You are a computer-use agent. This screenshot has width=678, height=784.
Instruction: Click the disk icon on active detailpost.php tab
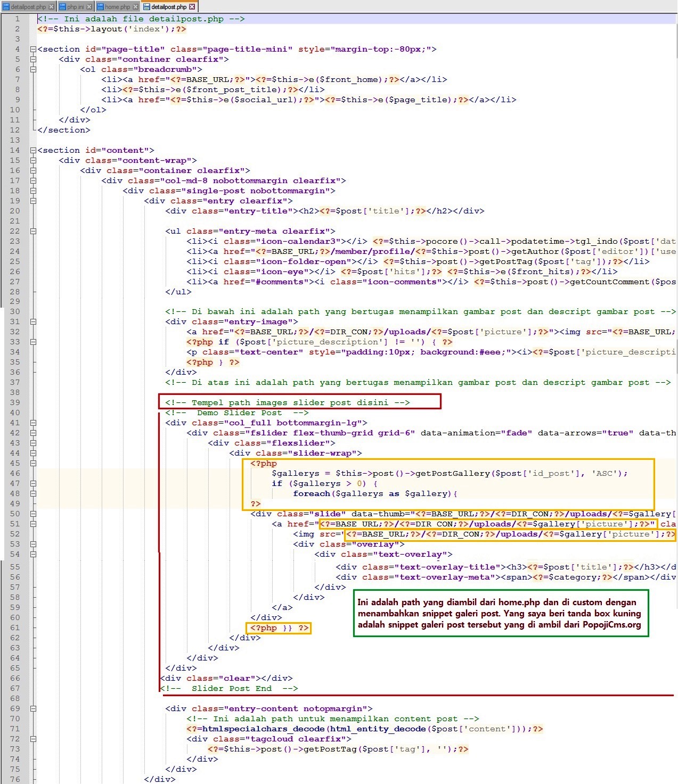pyautogui.click(x=147, y=7)
